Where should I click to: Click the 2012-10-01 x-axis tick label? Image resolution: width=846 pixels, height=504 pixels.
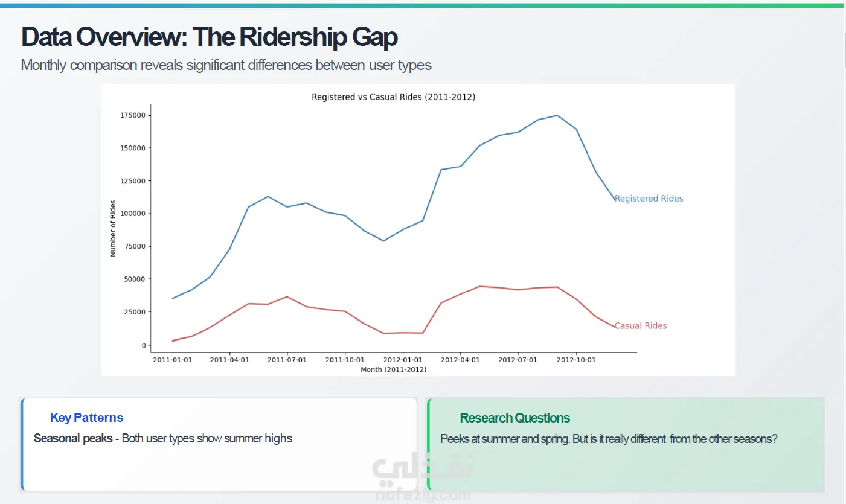click(x=576, y=360)
